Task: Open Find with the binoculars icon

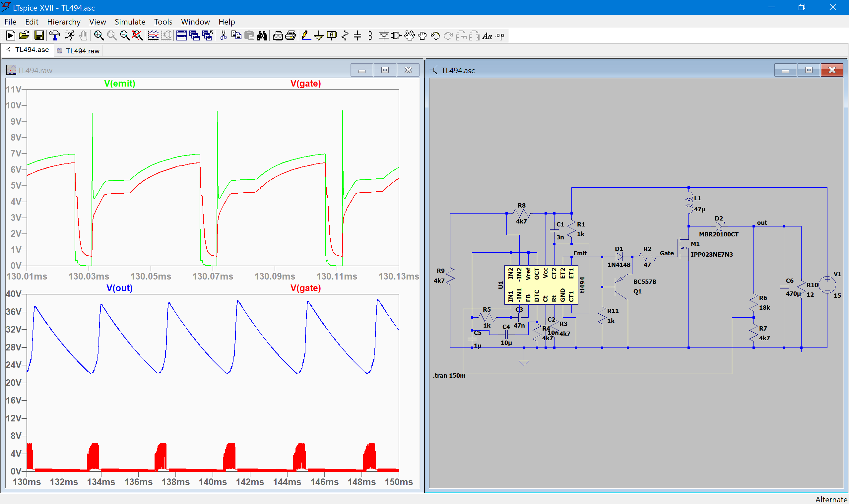Action: point(262,36)
